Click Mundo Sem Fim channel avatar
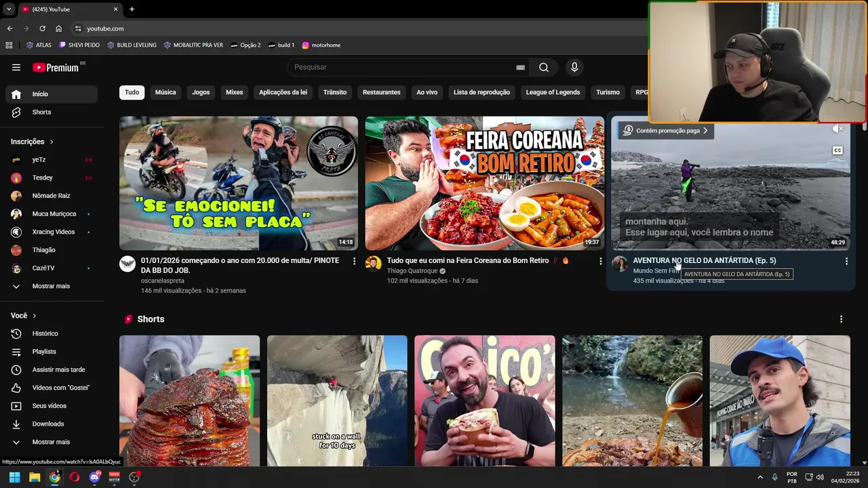This screenshot has height=488, width=868. 619,264
